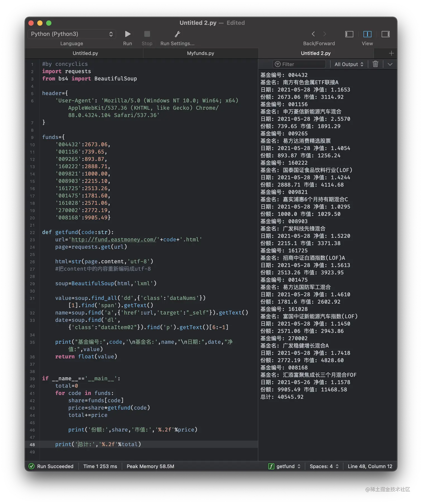Screen dimensions: 422x504
Task: Click the 'import requests' line
Action: [x=66, y=71]
